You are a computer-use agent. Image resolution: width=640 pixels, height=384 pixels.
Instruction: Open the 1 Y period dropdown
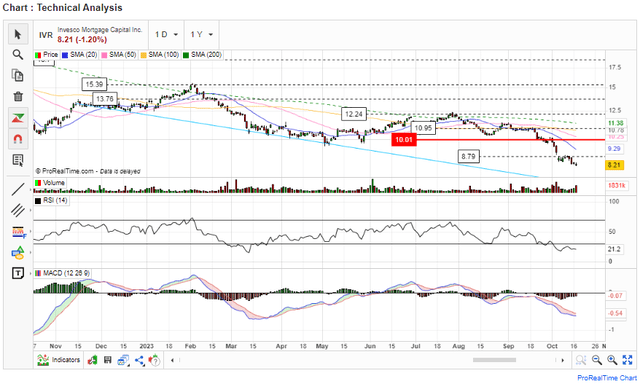pyautogui.click(x=202, y=34)
